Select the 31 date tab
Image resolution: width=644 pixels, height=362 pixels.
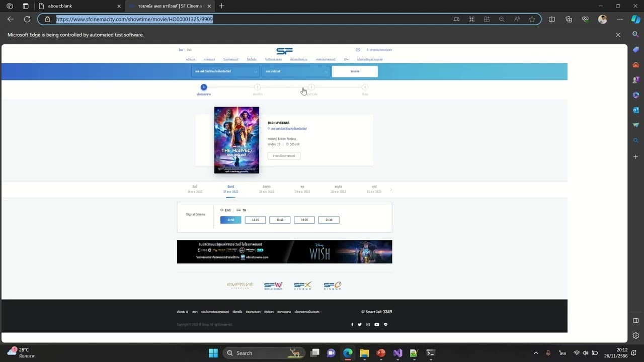[374, 189]
